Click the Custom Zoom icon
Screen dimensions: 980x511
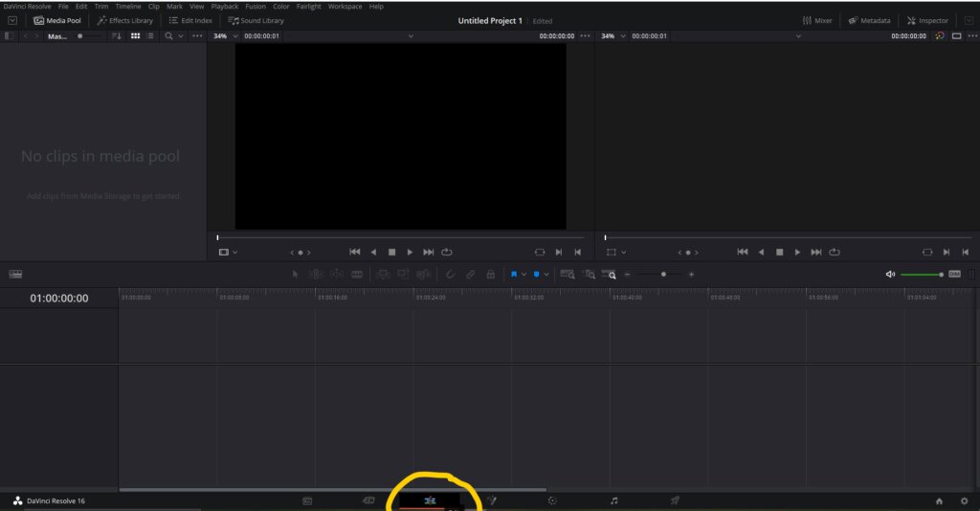(x=609, y=275)
